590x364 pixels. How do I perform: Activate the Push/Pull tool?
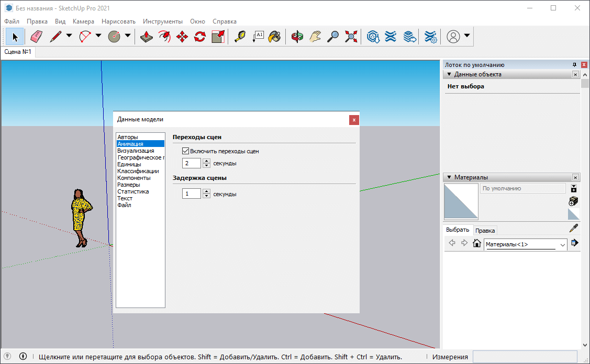click(x=147, y=37)
